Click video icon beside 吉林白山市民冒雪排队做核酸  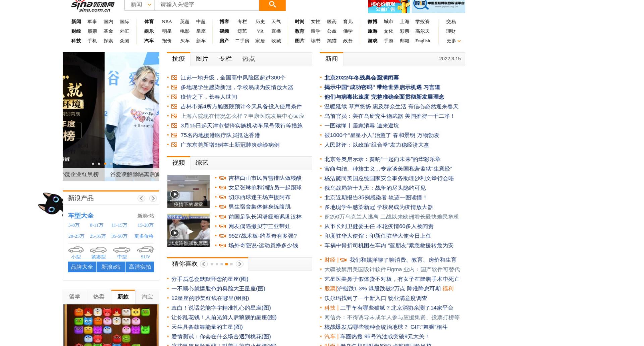point(222,178)
